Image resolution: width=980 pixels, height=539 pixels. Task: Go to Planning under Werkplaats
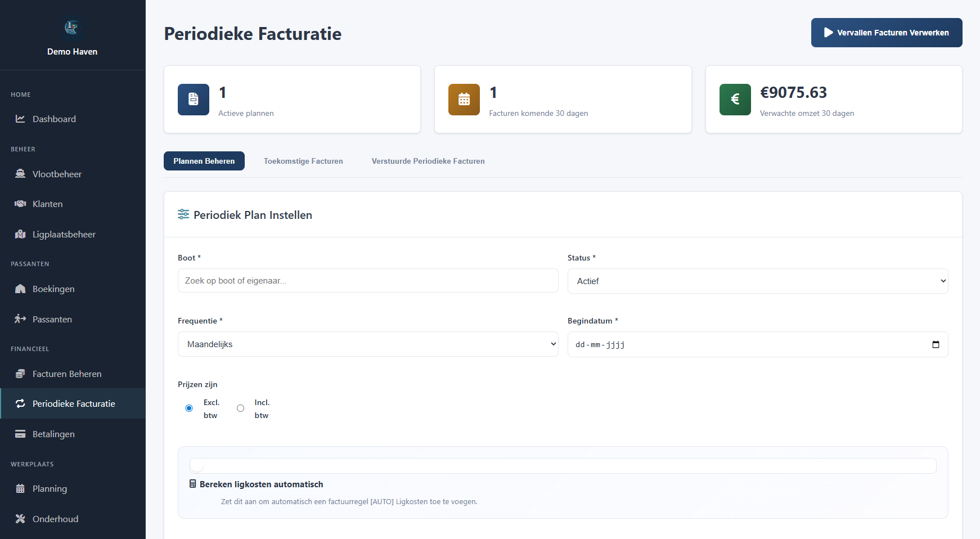(x=73, y=488)
